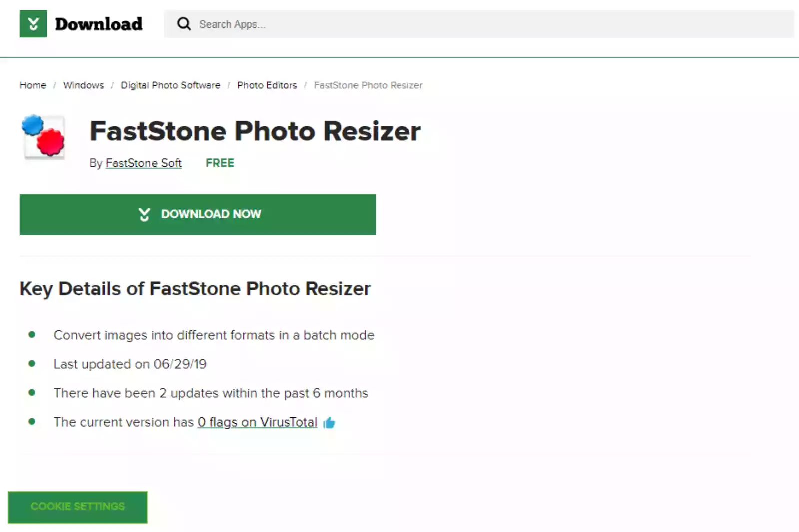Click the Convert images batch mode text

point(214,335)
